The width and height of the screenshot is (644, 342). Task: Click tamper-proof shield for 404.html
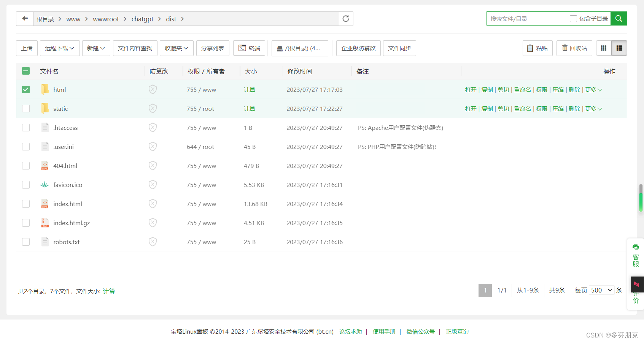coord(153,166)
